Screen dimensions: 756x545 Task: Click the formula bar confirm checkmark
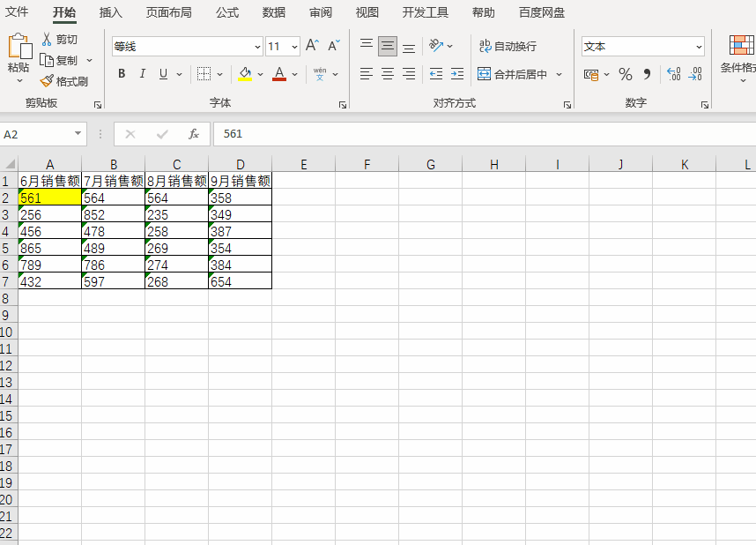(x=162, y=134)
